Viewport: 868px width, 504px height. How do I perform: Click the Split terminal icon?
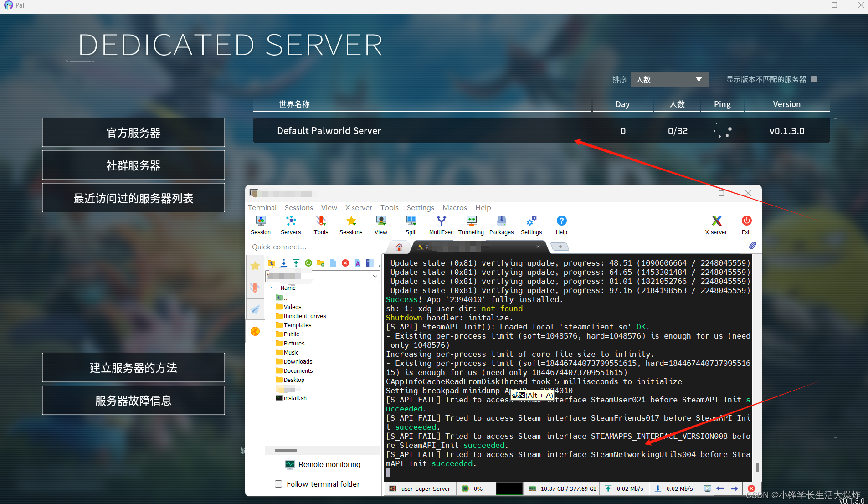(411, 225)
